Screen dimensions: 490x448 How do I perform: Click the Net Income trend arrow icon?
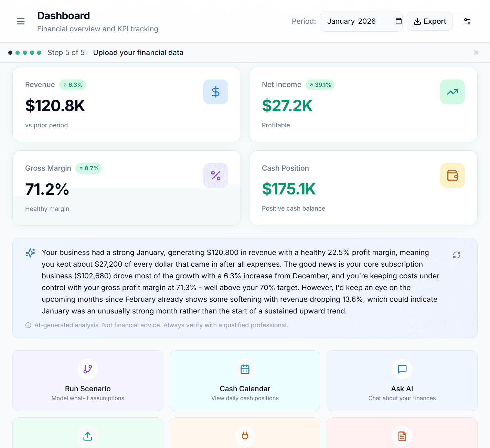tap(452, 92)
